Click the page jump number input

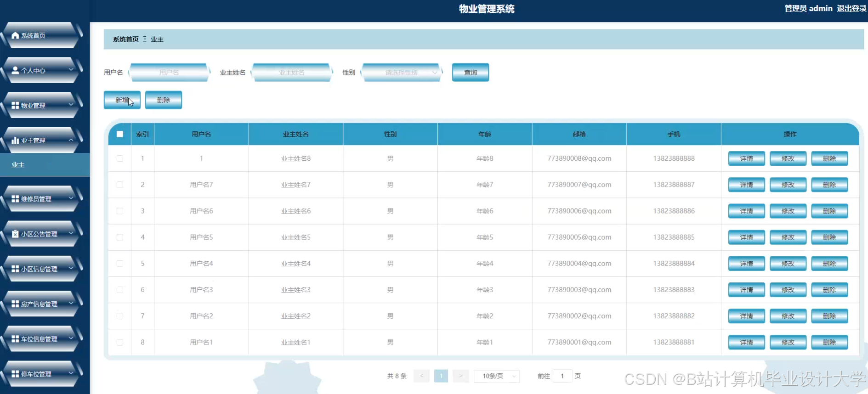562,376
